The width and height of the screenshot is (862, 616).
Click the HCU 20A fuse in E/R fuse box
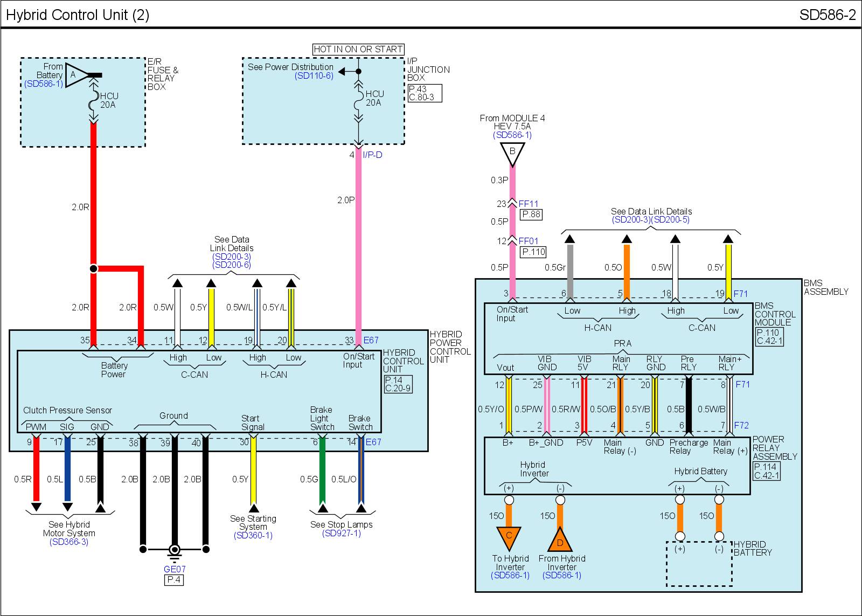tap(93, 100)
